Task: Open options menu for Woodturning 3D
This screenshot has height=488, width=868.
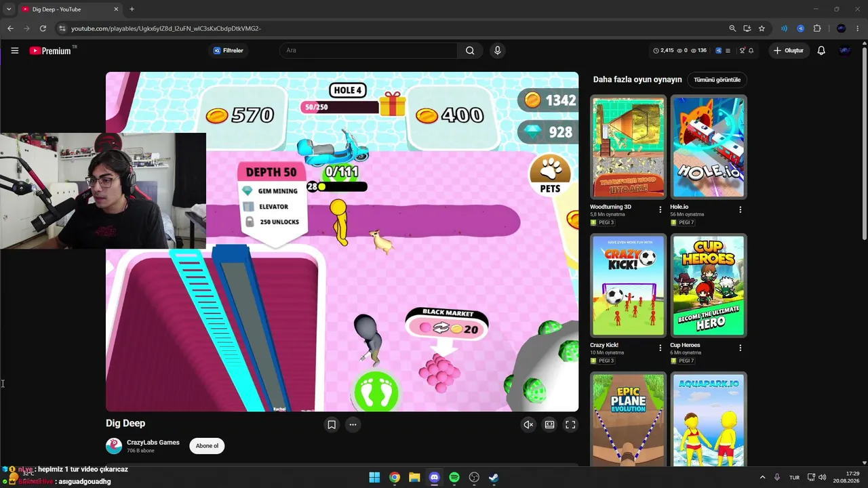Action: tap(660, 210)
